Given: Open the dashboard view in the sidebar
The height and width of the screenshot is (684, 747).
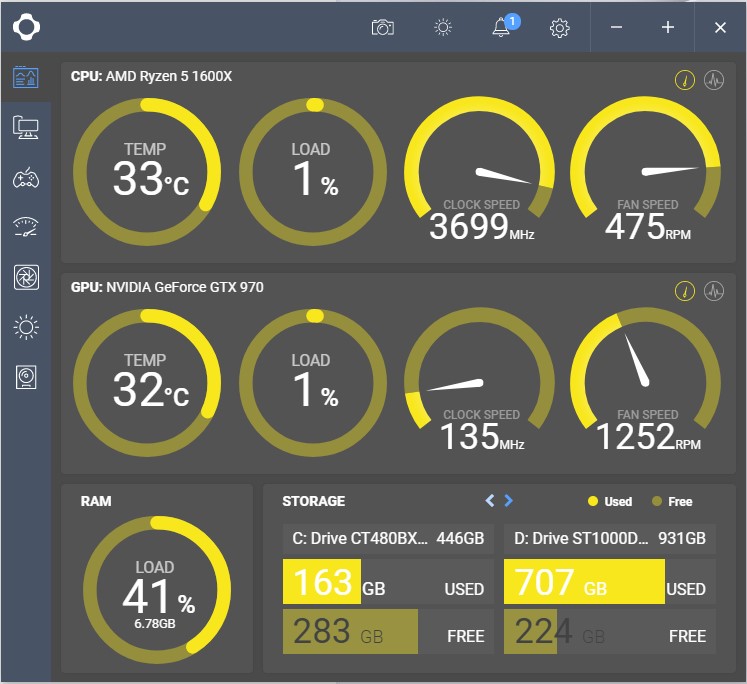Looking at the screenshot, I should click(x=26, y=78).
